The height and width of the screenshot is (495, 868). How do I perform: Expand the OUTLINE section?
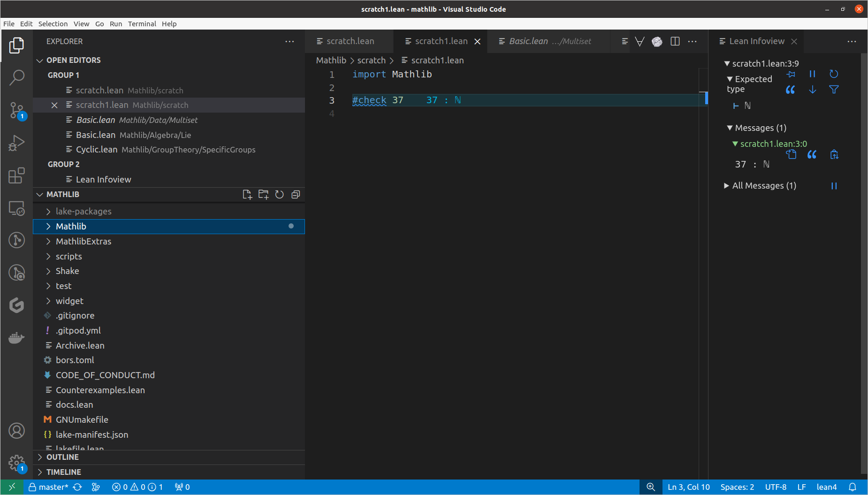[x=169, y=457]
